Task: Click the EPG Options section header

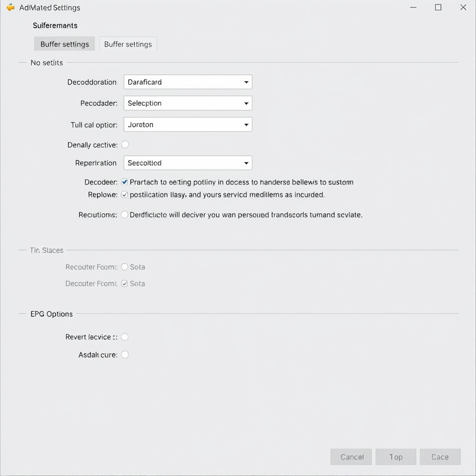Action: click(51, 314)
